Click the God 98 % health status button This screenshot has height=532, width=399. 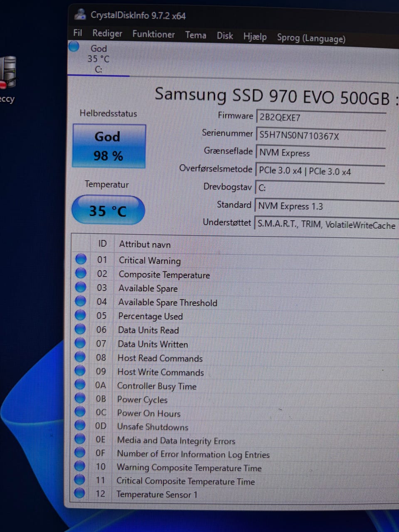click(x=109, y=146)
